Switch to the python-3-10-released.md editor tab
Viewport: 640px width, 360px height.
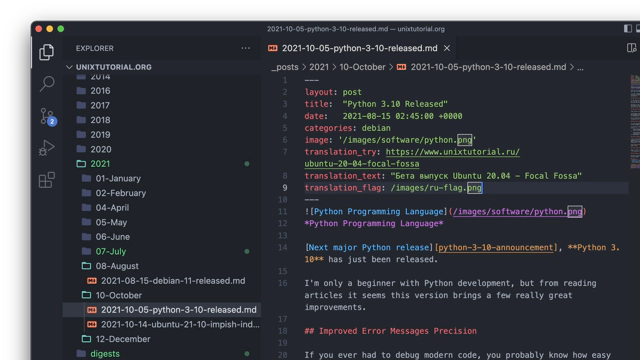click(x=360, y=48)
